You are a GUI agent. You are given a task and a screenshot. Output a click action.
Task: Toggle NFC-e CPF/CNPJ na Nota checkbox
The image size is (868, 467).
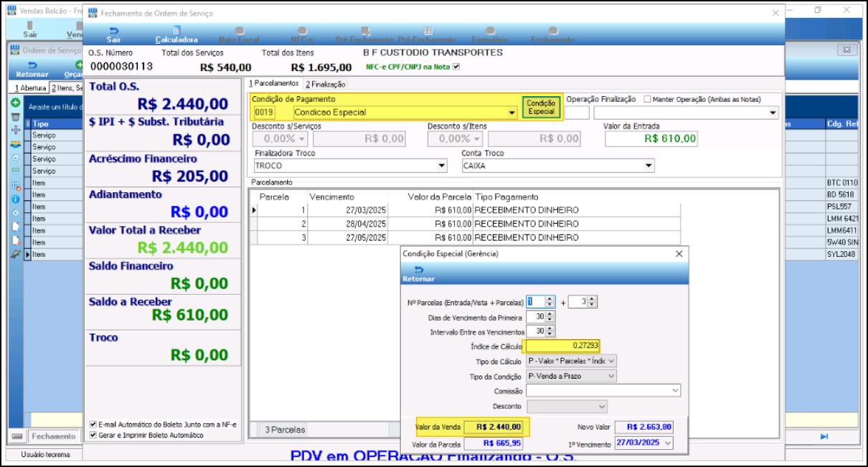coord(456,67)
